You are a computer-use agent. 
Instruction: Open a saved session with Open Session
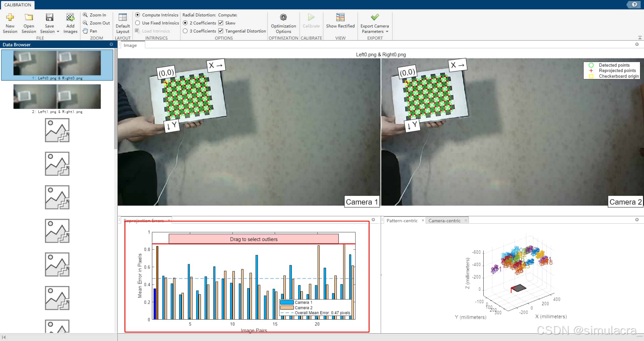(x=29, y=18)
